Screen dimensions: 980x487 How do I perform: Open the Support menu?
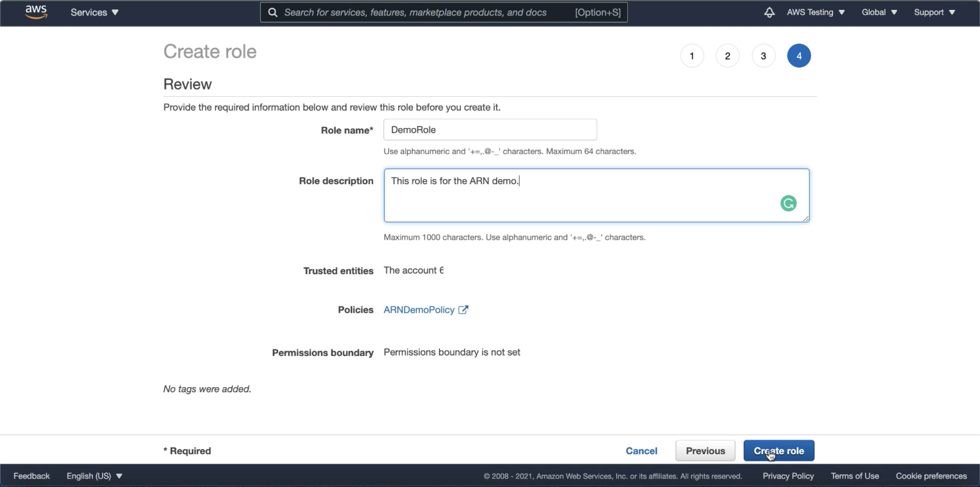coord(934,12)
